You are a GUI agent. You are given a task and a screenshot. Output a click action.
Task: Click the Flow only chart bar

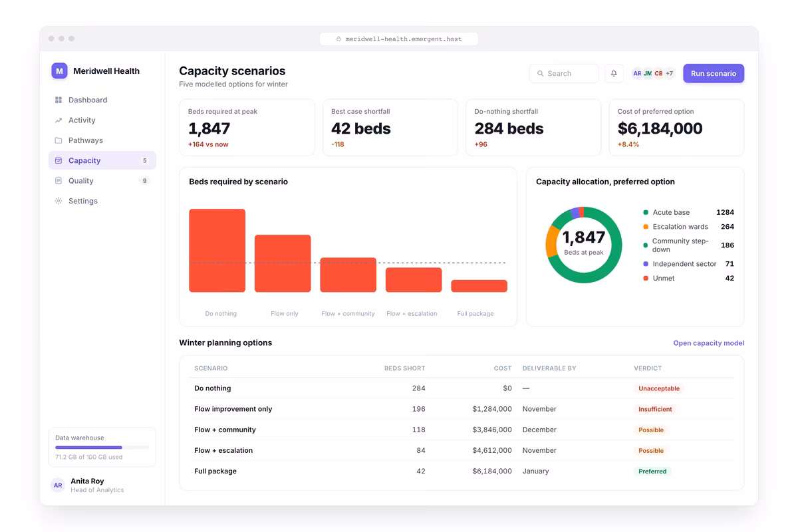(283, 263)
